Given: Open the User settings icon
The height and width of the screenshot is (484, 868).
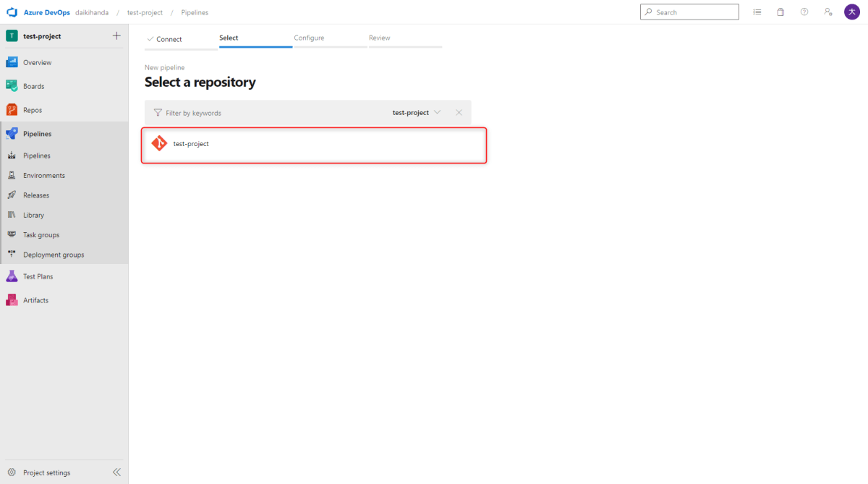Looking at the screenshot, I should [x=827, y=12].
